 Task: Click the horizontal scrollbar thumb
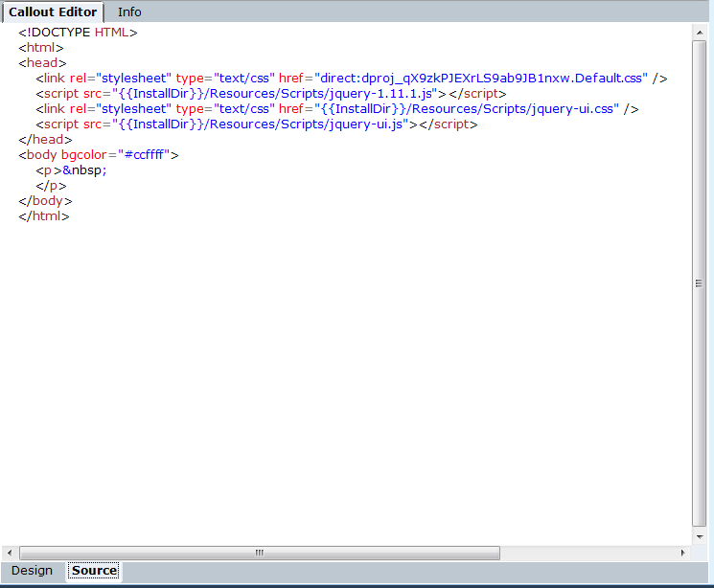[x=259, y=553]
